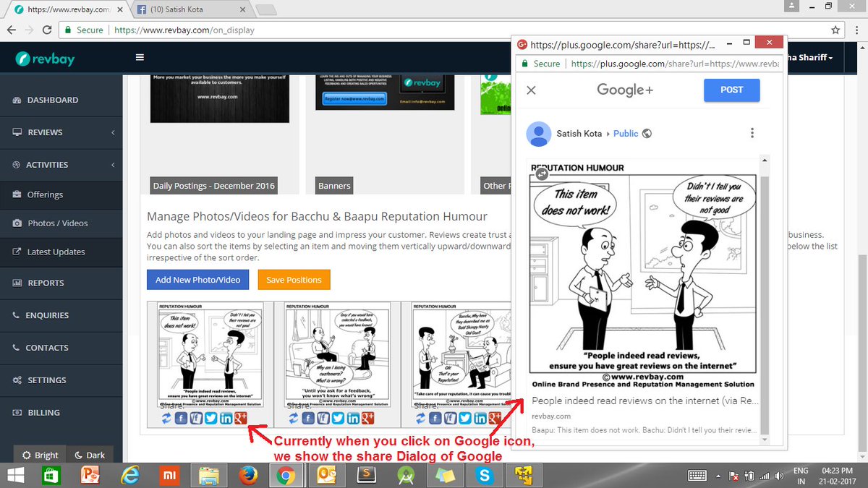Open the three-dot options menu in Google+ dialog

pos(752,133)
